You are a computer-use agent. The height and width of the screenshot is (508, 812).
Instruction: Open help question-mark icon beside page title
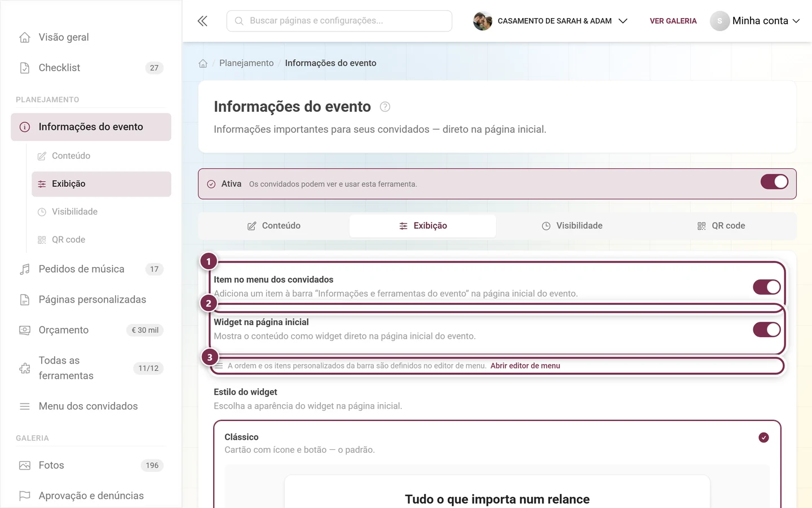(x=385, y=107)
